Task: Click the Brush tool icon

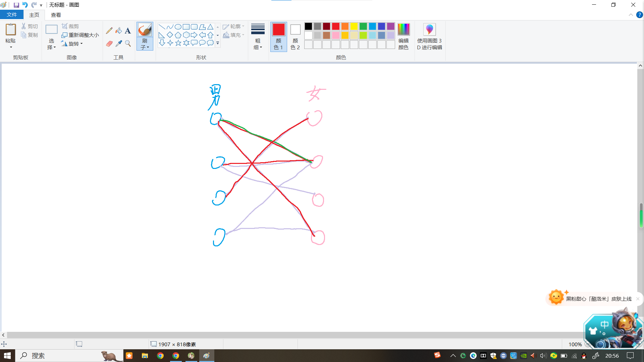Action: point(145,30)
